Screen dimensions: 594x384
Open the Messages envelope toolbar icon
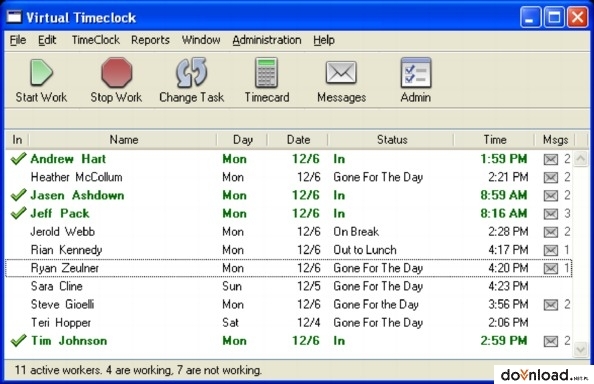tap(341, 72)
